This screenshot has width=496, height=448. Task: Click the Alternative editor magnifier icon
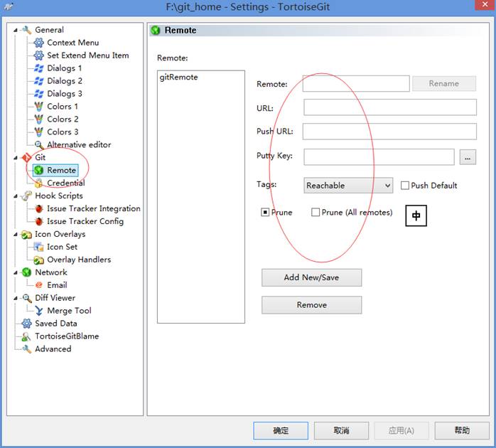38,144
